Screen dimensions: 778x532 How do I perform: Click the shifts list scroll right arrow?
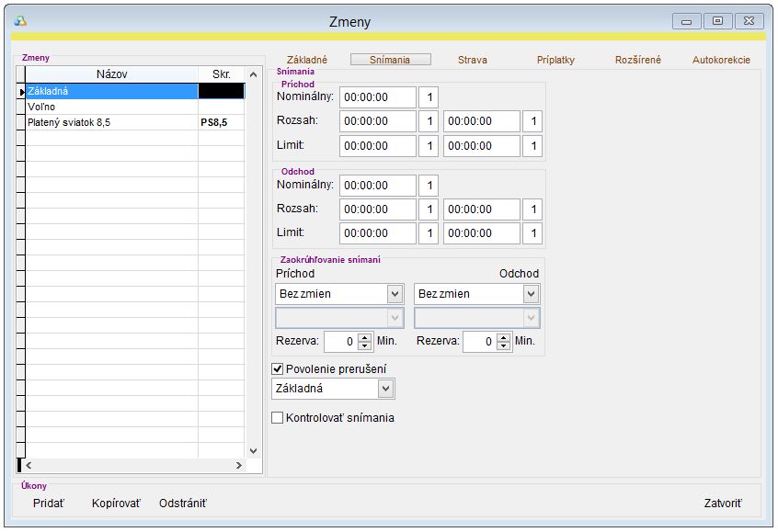[239, 465]
